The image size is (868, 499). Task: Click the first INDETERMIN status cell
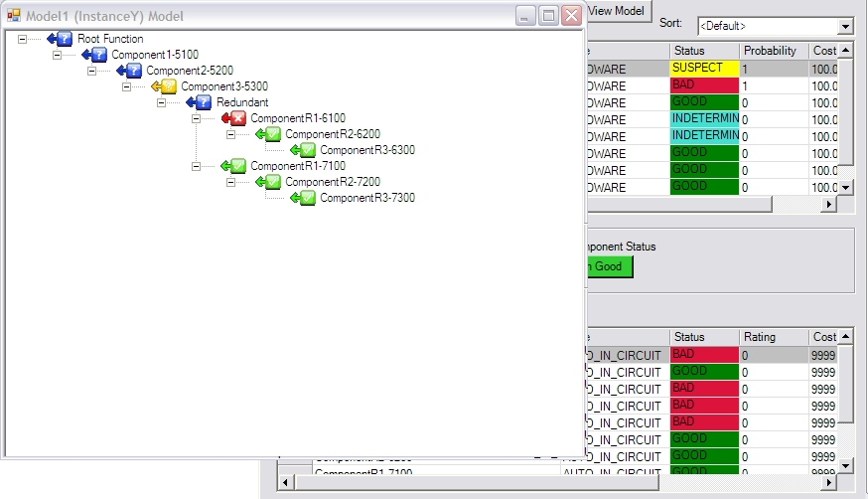(x=704, y=119)
